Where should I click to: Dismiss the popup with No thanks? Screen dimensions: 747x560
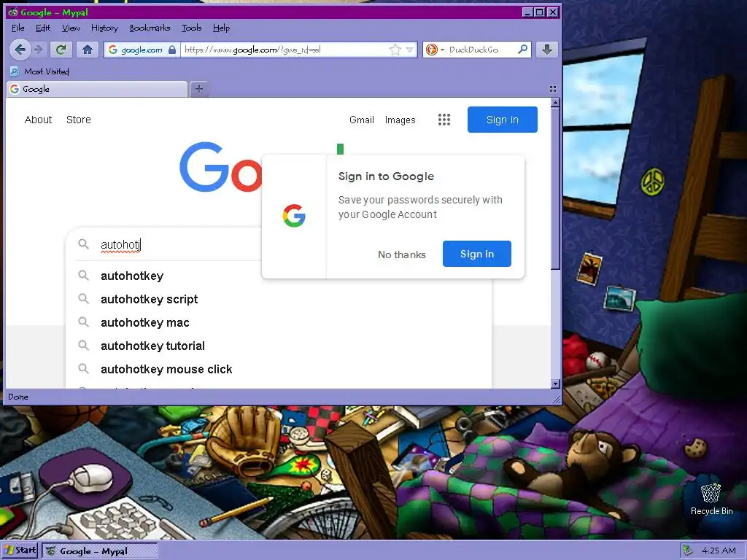402,254
